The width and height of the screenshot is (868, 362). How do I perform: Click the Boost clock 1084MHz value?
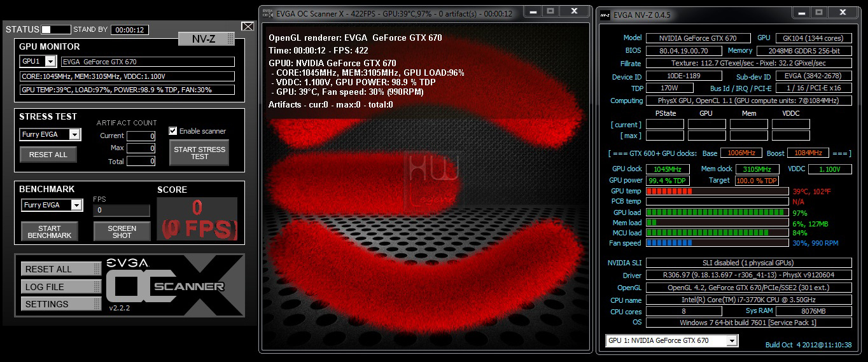coord(808,153)
